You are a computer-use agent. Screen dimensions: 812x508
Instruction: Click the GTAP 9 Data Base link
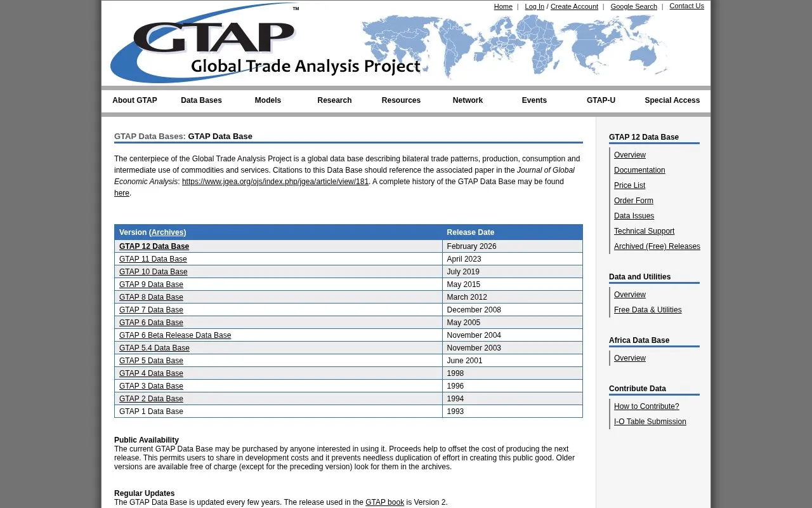pyautogui.click(x=151, y=284)
